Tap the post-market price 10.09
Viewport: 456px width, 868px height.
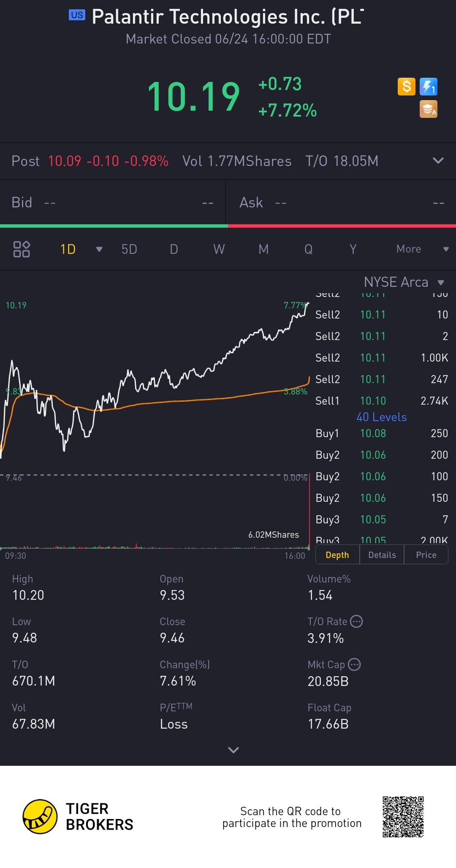click(65, 161)
